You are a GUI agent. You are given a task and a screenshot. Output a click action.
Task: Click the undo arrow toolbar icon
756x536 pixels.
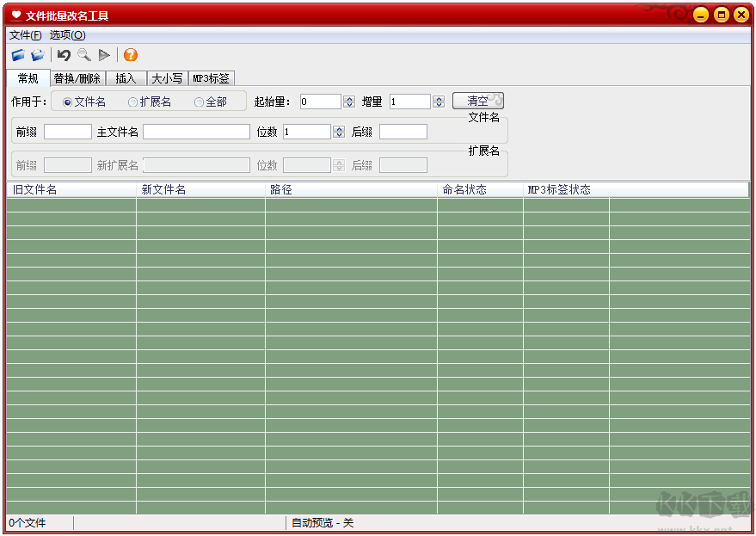click(x=64, y=55)
